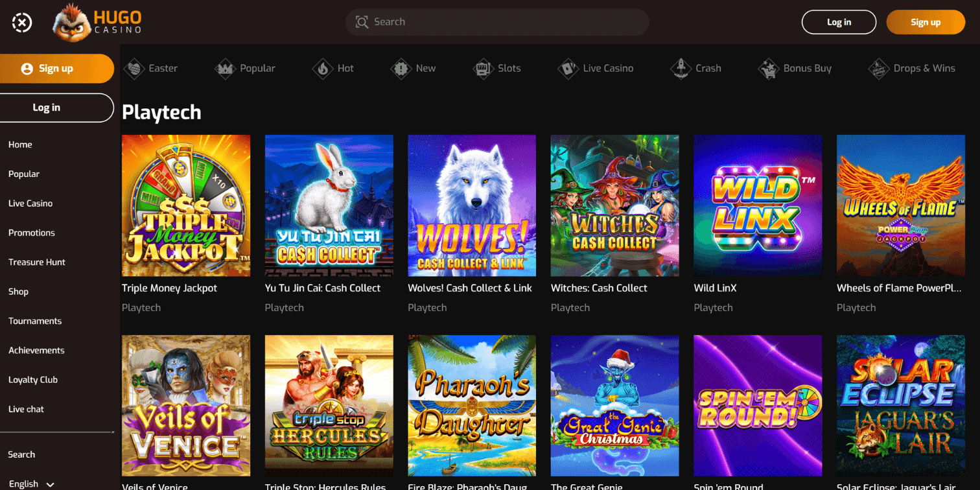Open the Solar Eclipse Jaguar's Lair thumbnail
980x490 pixels.
(x=901, y=406)
